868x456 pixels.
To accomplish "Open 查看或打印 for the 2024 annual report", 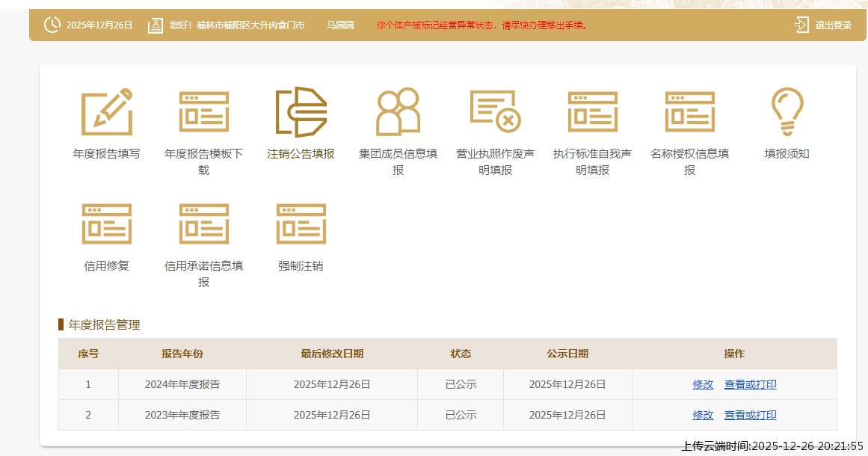I will 750,383.
